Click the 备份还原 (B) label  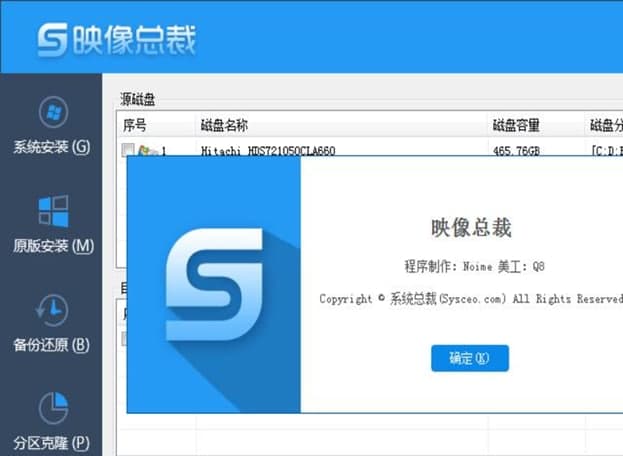pyautogui.click(x=52, y=345)
